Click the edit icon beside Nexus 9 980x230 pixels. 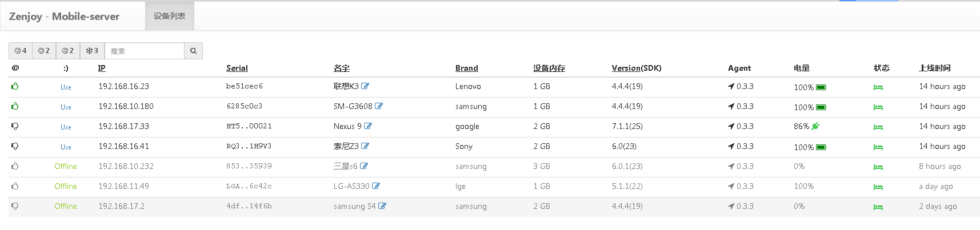coord(368,126)
